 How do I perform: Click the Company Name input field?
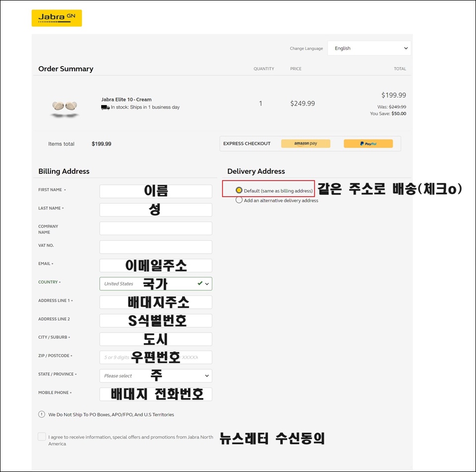click(156, 228)
